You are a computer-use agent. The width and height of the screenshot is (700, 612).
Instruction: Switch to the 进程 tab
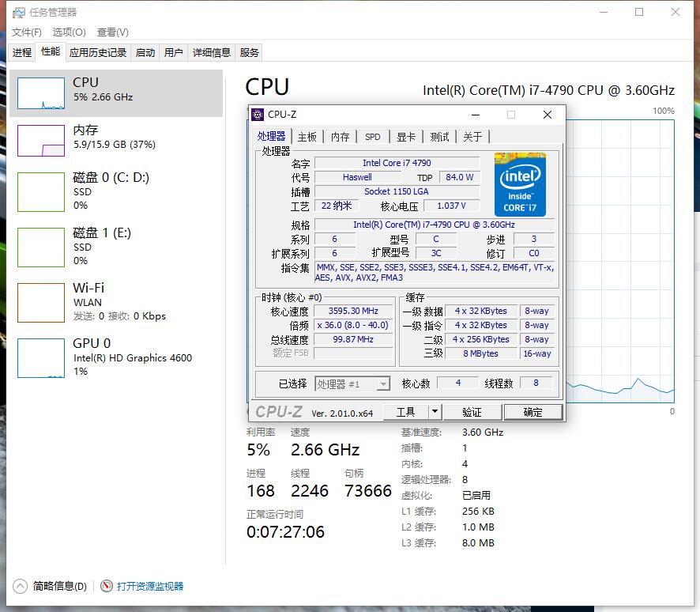point(22,53)
